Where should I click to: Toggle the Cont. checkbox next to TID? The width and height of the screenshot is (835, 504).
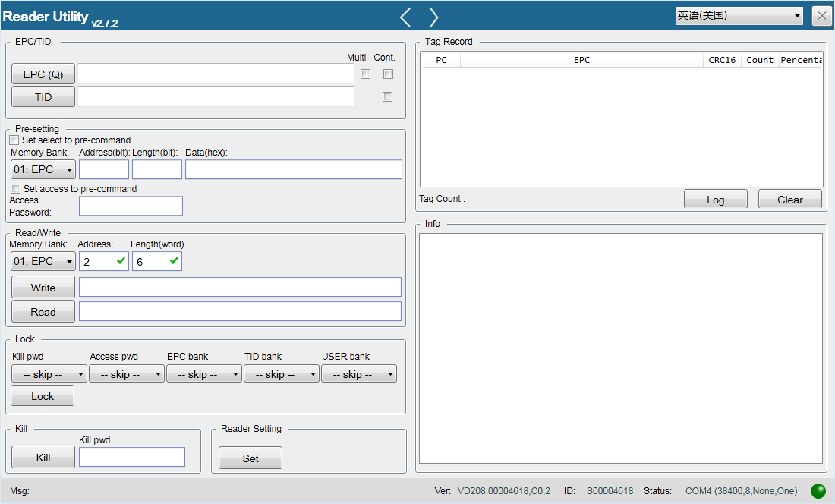click(388, 97)
